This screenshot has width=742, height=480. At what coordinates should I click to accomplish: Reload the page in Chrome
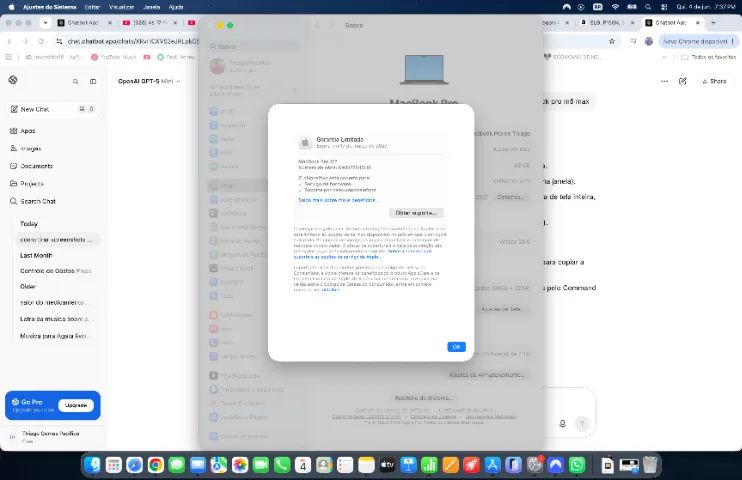[x=41, y=42]
